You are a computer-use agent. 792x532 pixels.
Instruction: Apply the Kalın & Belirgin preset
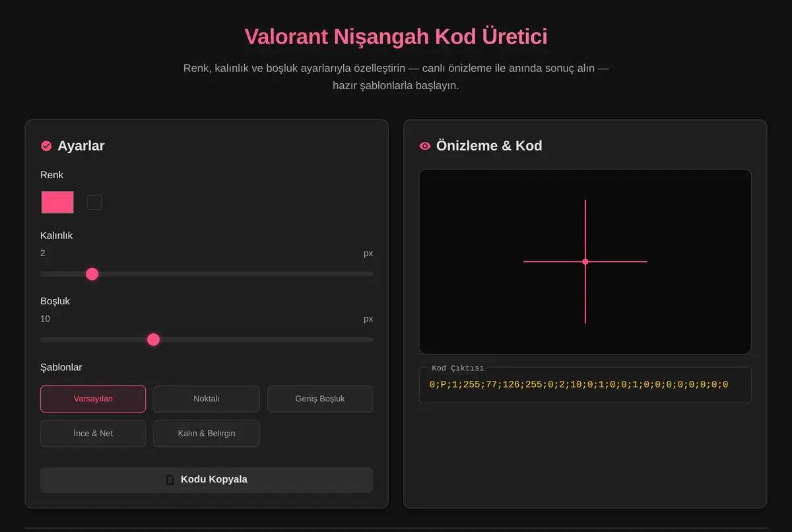pos(207,434)
